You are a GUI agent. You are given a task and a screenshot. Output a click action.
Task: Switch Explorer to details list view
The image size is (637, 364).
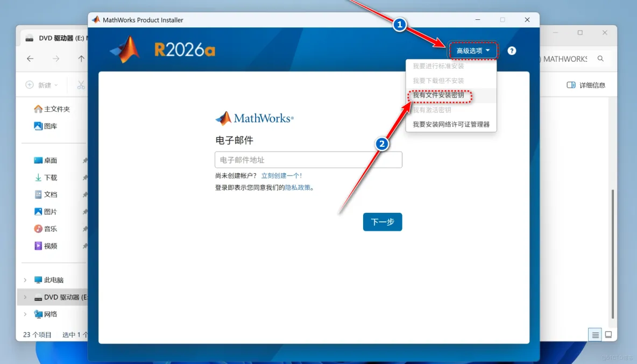click(x=595, y=335)
